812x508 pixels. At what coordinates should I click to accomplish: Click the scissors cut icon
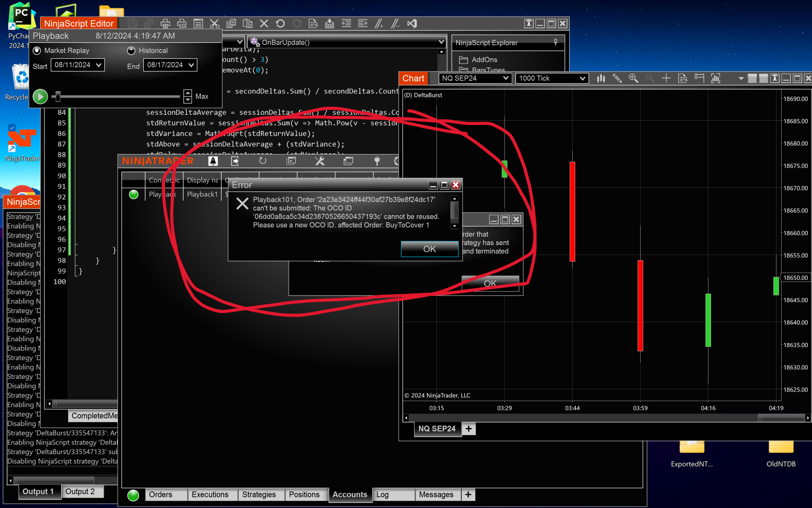[x=214, y=24]
